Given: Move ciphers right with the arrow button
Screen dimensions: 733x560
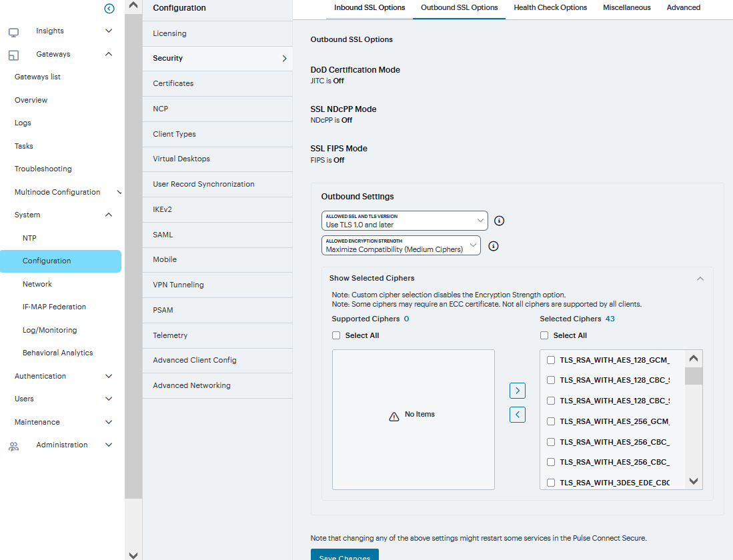Looking at the screenshot, I should click(517, 390).
